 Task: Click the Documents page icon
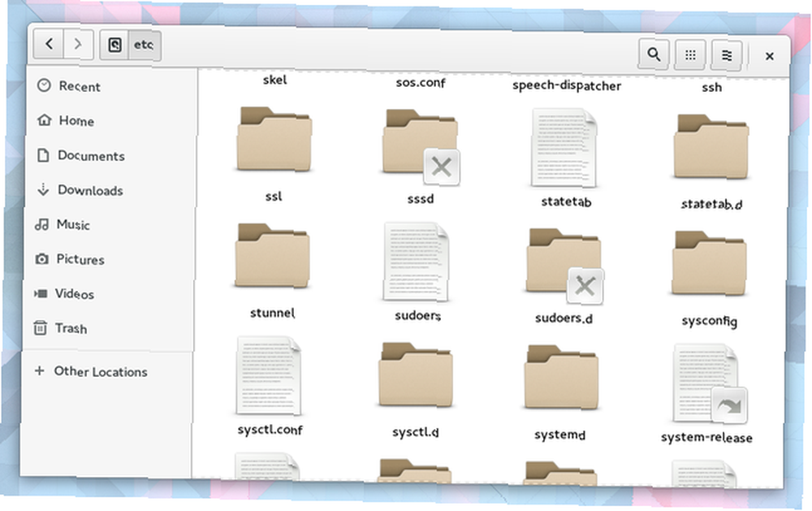pos(44,154)
